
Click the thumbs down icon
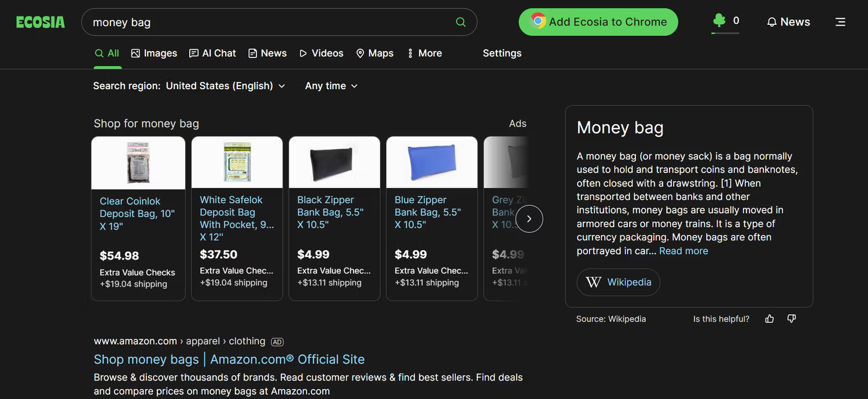(x=792, y=319)
